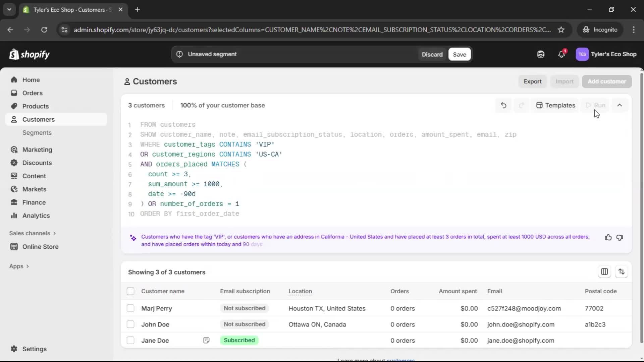Expand the Apps section in the sidebar

19,266
